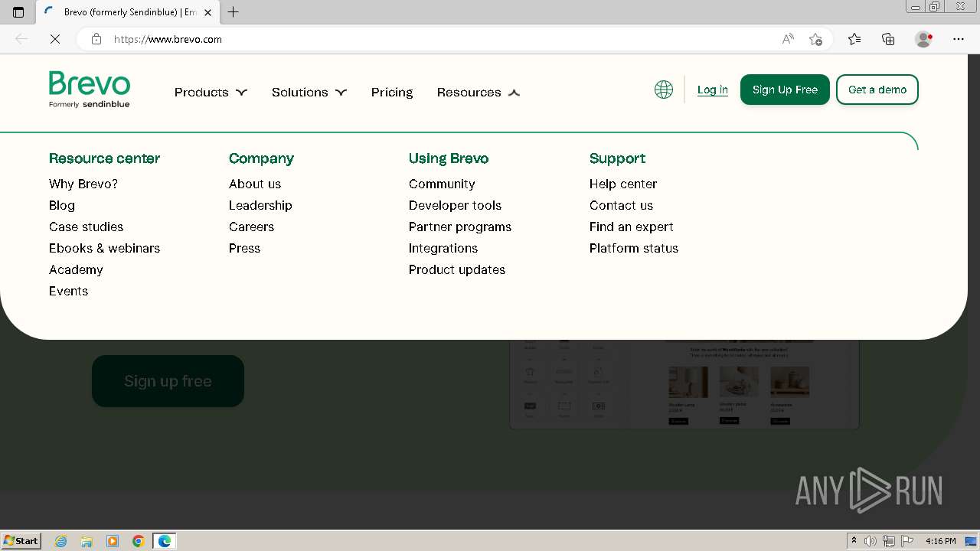Switch to Edge in taskbar

[x=165, y=541]
